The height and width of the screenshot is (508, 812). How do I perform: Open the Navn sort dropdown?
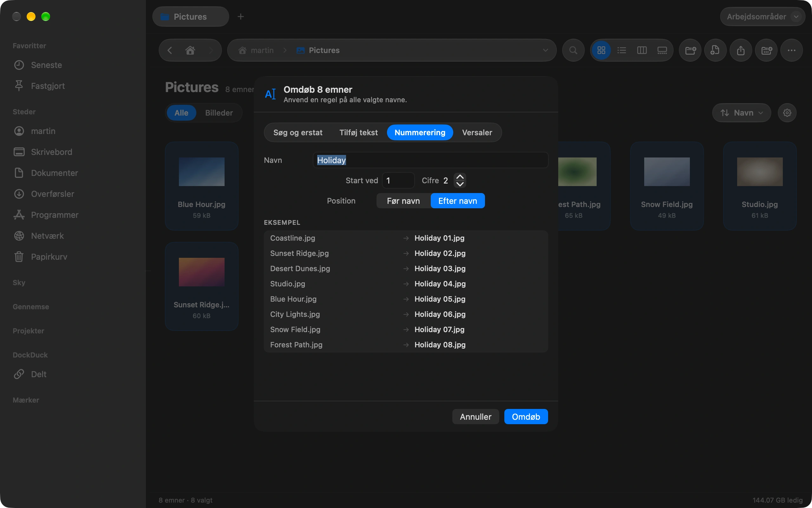click(x=742, y=112)
